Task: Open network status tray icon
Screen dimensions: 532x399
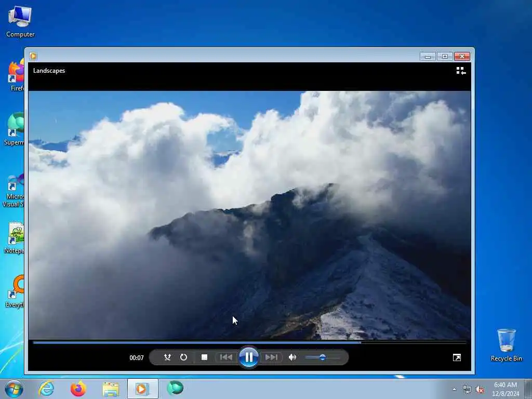Action: pyautogui.click(x=467, y=390)
